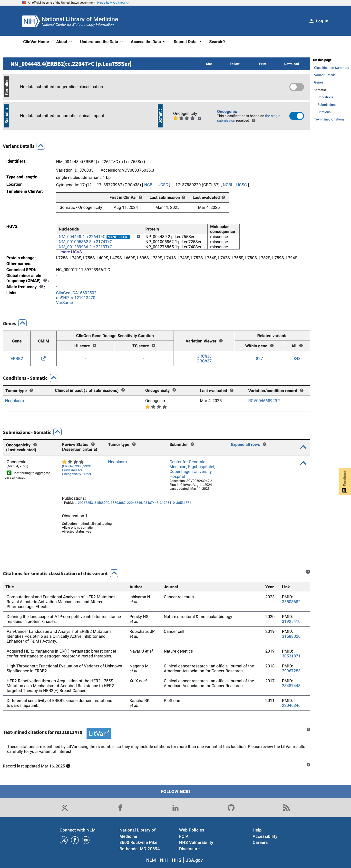Open VarSome link
The image size is (351, 868).
(64, 303)
